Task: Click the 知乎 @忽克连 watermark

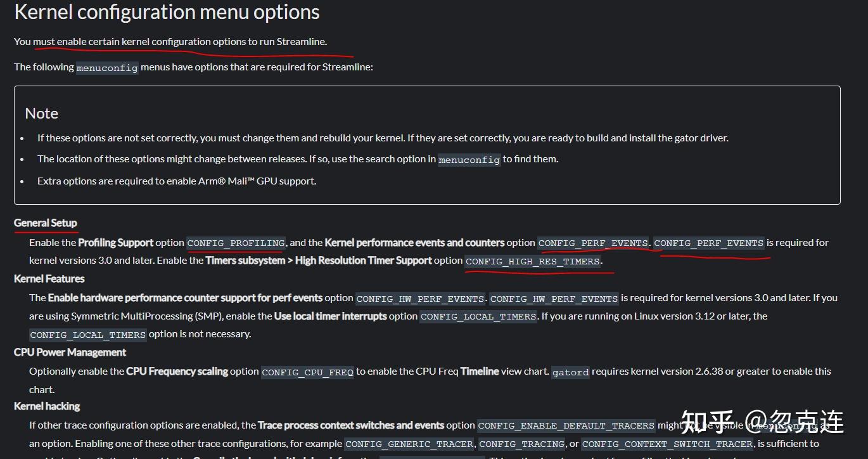Action: (762, 422)
